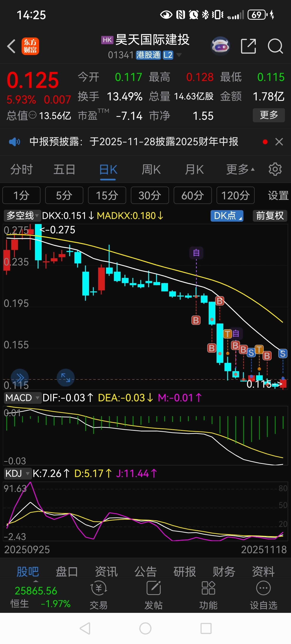Switch to 五日 tab

[x=64, y=169]
